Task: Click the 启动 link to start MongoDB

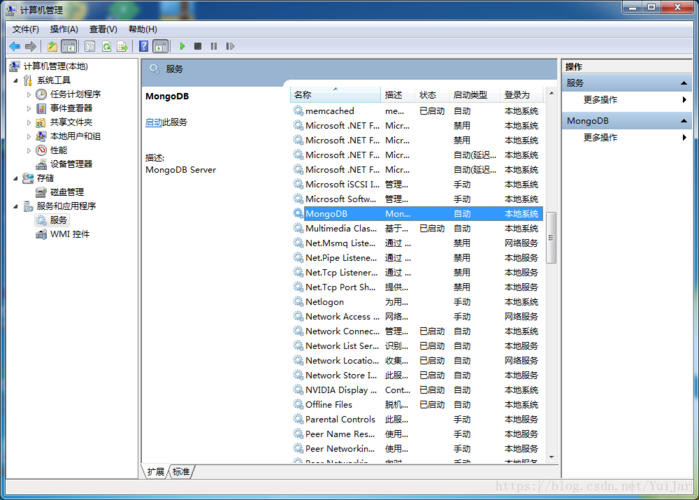Action: click(x=153, y=122)
